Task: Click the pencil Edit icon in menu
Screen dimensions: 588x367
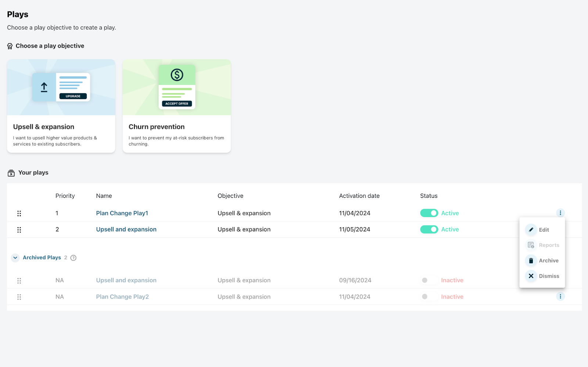Action: click(531, 230)
